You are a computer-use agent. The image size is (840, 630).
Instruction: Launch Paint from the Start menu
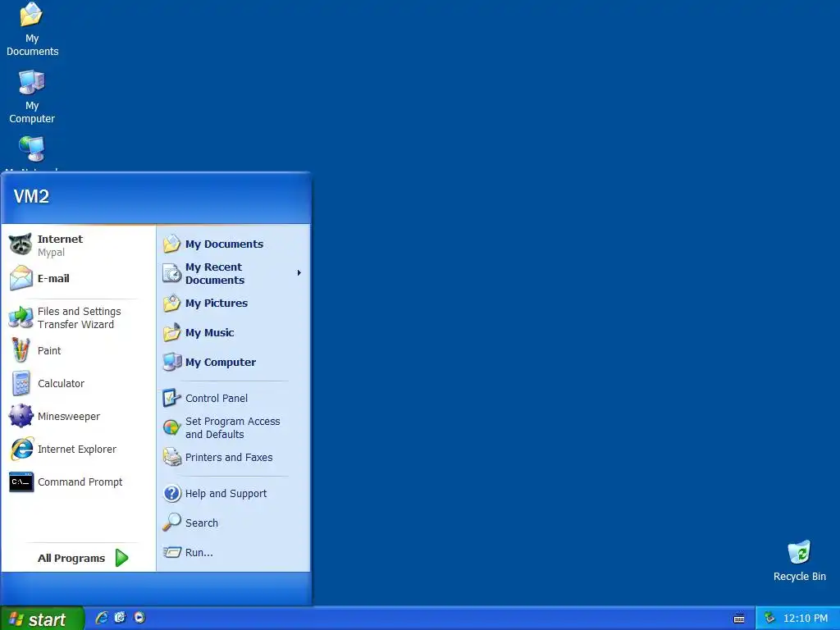tap(78, 351)
